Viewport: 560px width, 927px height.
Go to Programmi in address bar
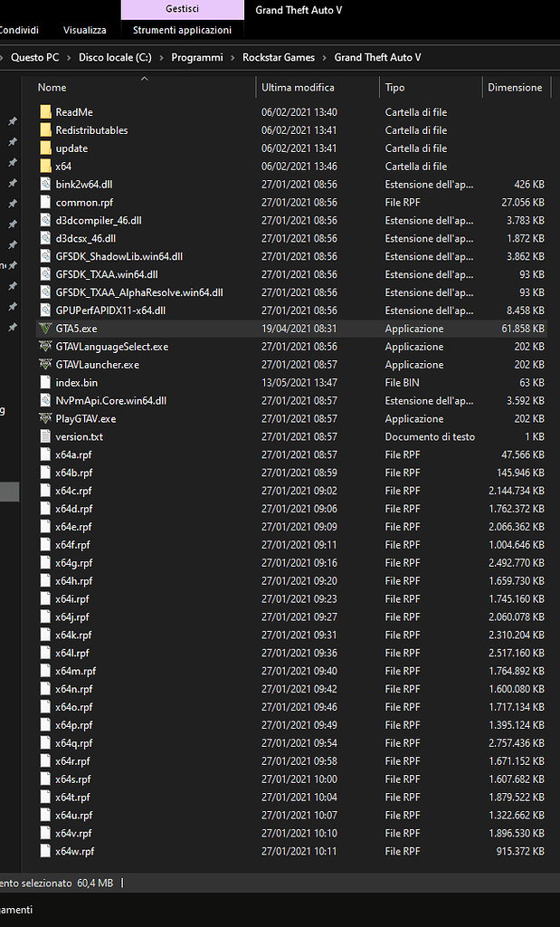pyautogui.click(x=197, y=57)
